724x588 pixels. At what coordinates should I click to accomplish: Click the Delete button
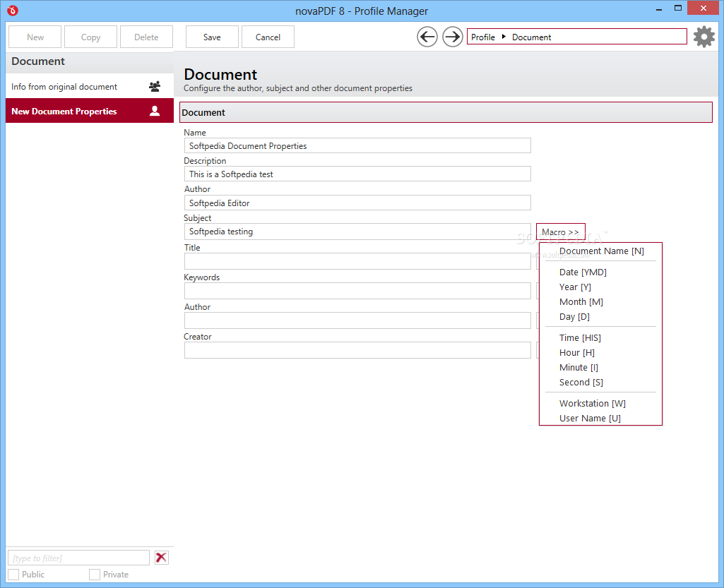pyautogui.click(x=146, y=37)
